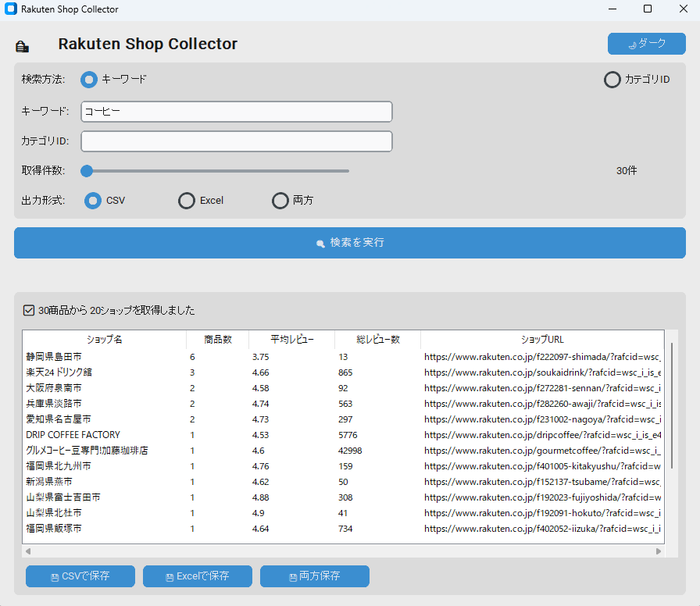Choose Excel output format
This screenshot has height=606, width=700.
click(x=187, y=201)
